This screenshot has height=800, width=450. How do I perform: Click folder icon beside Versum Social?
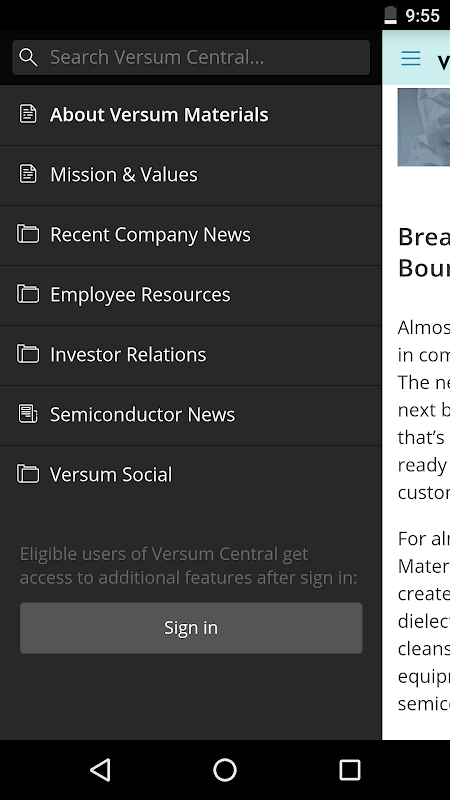point(28,474)
